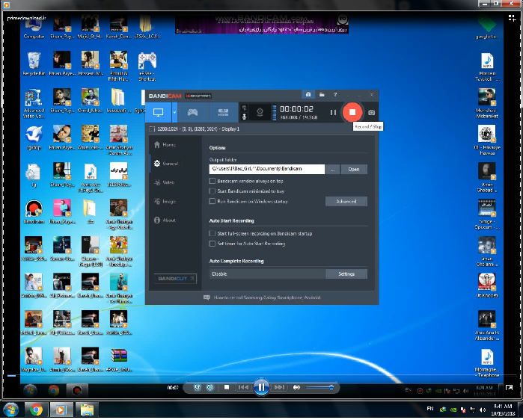Take a screenshot with the camera icon
This screenshot has height=420, width=523.
point(371,113)
